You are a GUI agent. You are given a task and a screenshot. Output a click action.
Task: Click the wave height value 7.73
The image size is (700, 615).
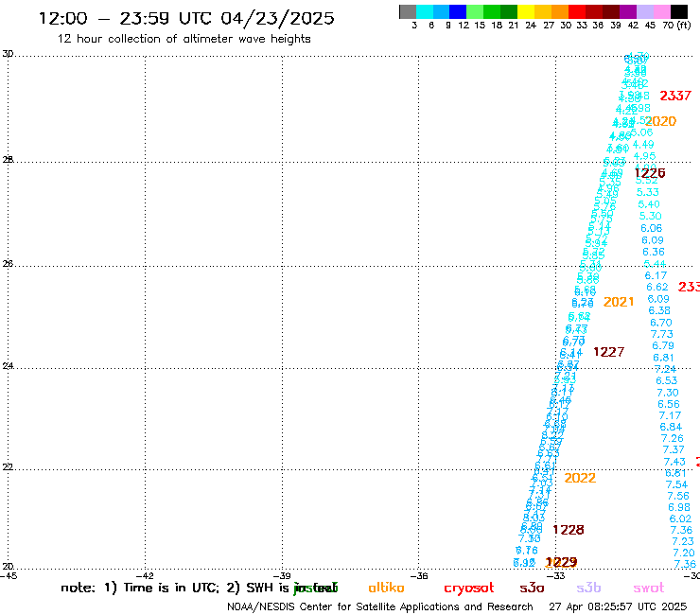click(661, 334)
